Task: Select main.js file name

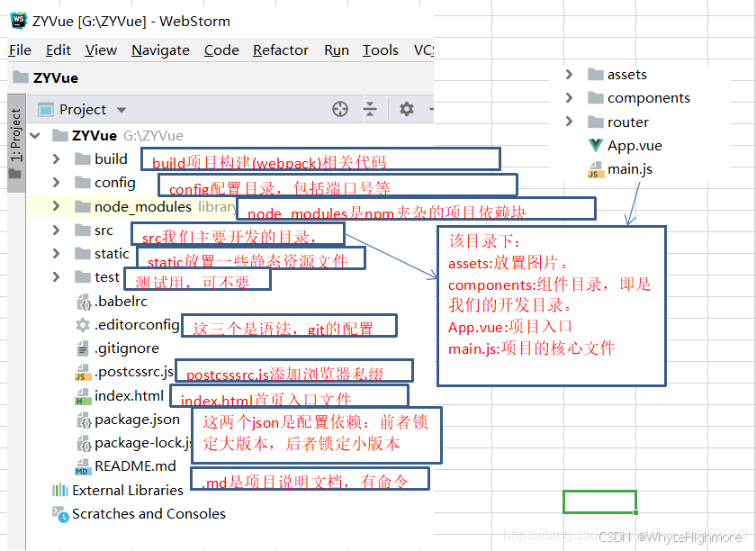Action: point(630,169)
